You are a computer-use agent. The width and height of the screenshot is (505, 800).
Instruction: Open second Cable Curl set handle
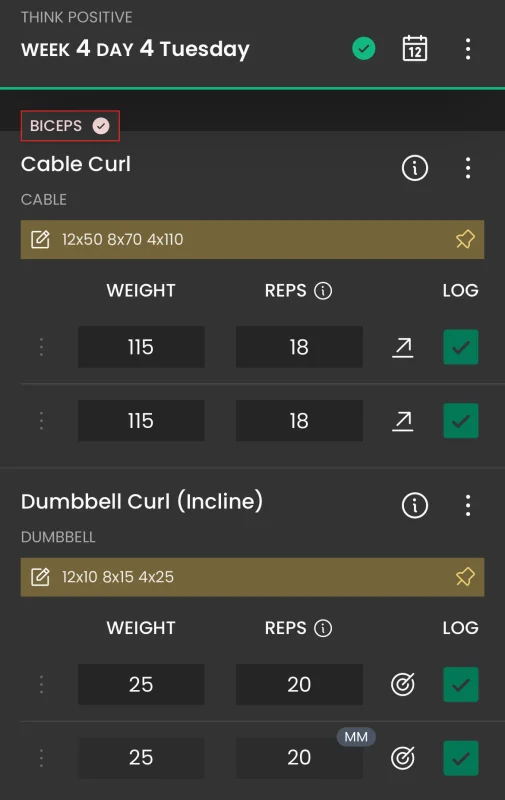[x=41, y=421]
